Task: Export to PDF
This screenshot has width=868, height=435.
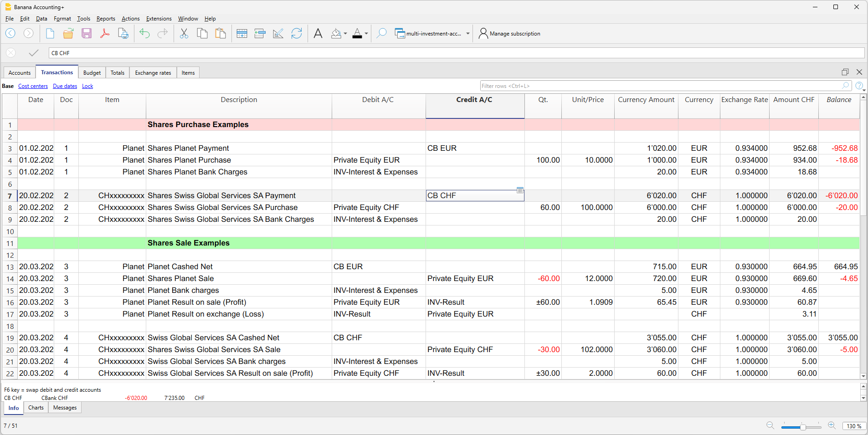Action: click(105, 33)
